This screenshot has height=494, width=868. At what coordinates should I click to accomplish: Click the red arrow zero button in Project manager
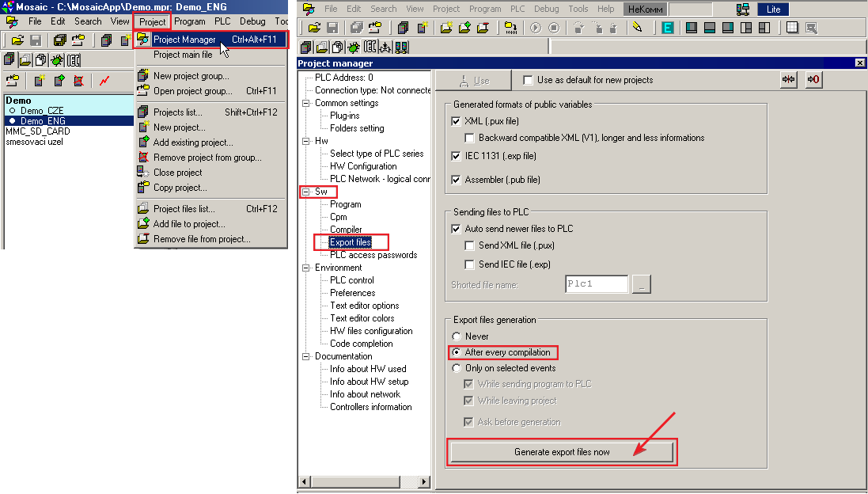[813, 80]
